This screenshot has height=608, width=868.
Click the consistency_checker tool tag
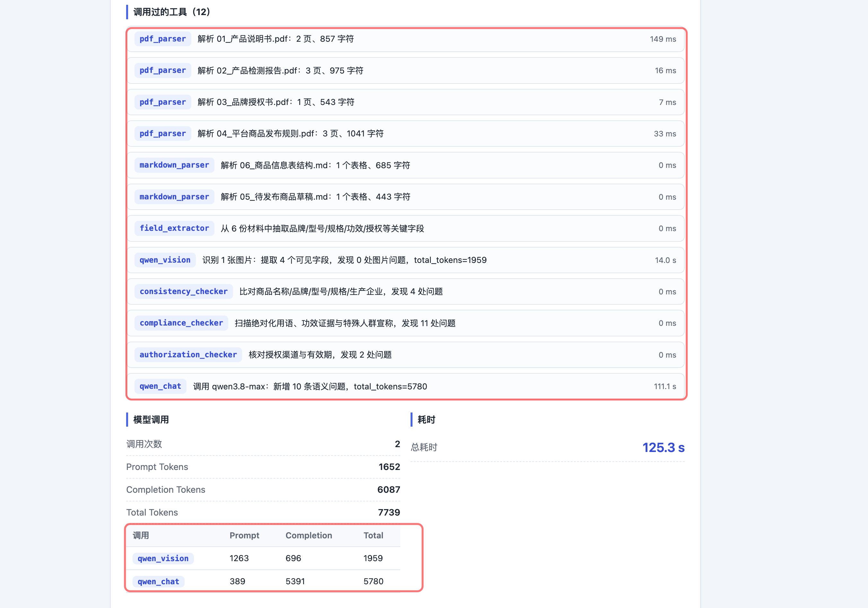(x=184, y=291)
